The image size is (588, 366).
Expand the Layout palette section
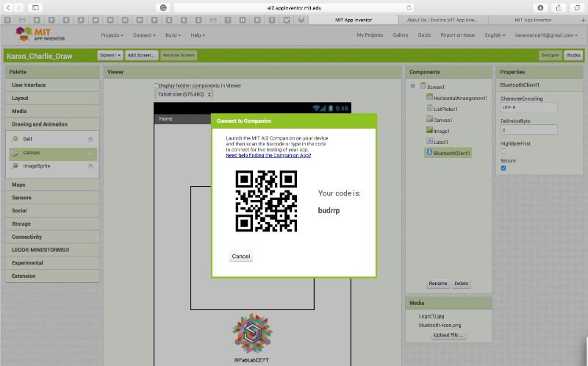pos(52,98)
